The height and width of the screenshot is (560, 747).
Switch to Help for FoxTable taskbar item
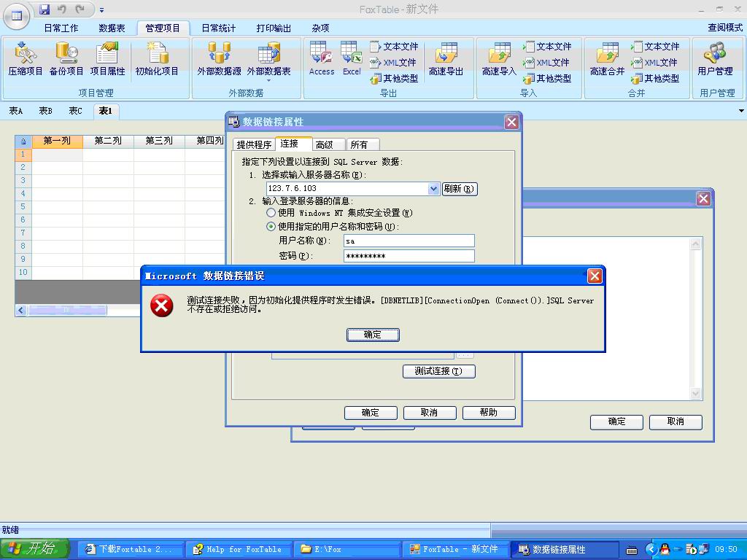pyautogui.click(x=238, y=550)
